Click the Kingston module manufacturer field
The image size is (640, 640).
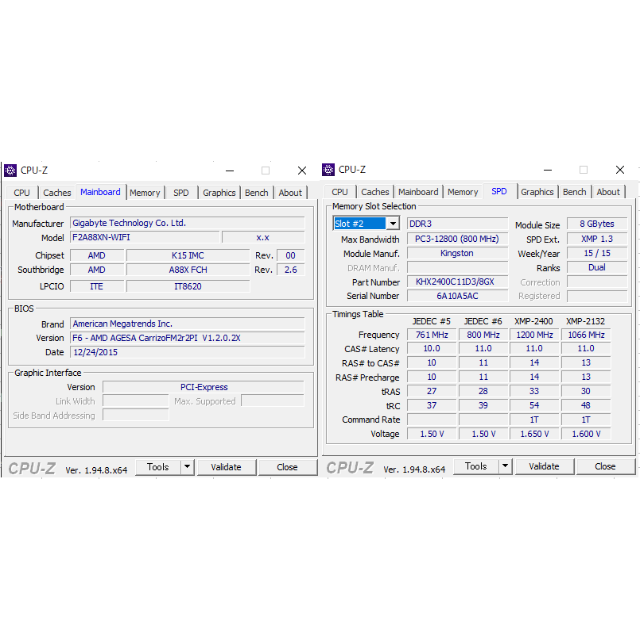click(458, 253)
